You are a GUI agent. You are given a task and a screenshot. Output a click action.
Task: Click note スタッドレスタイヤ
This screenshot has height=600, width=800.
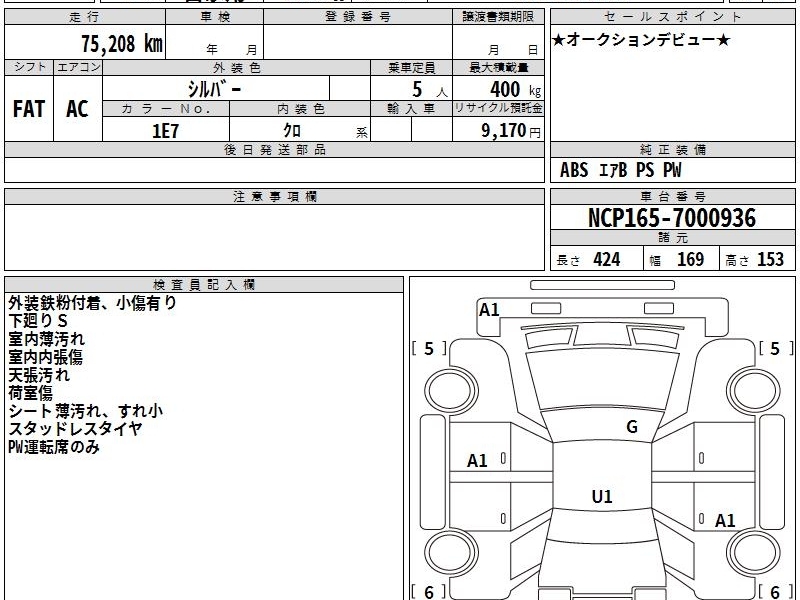tap(75, 429)
